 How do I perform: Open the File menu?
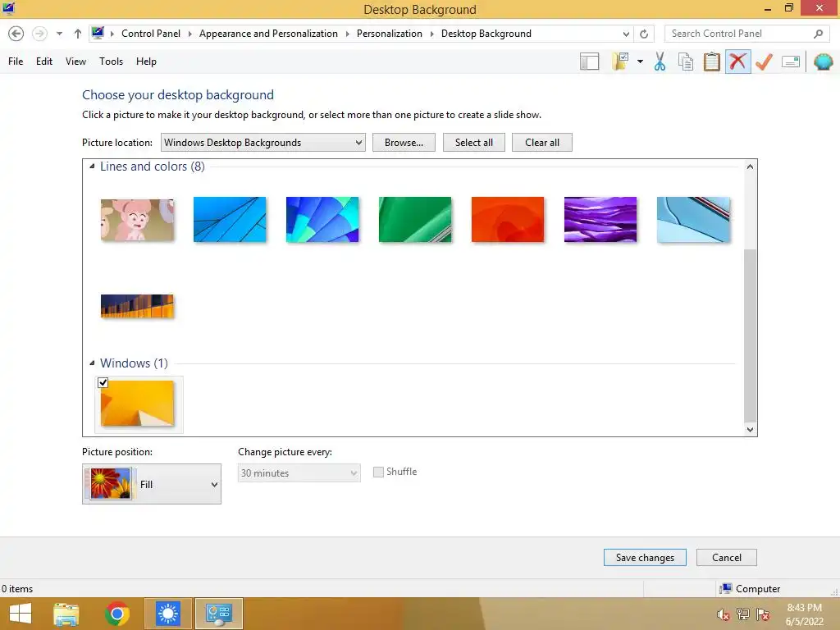(16, 62)
